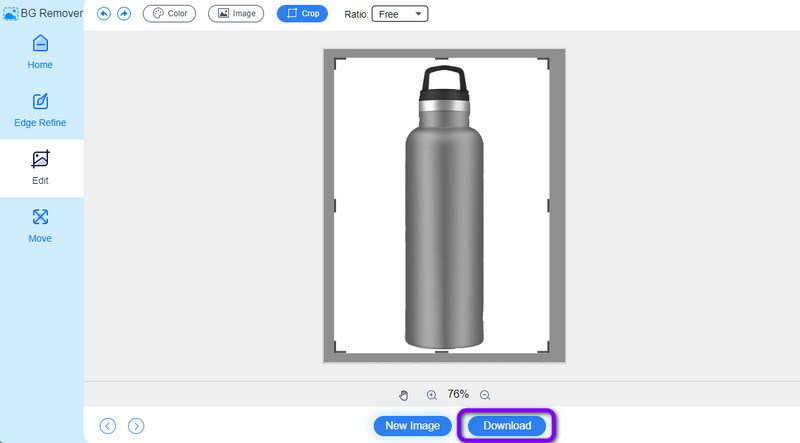Choose the Image background option
This screenshot has height=443, width=800.
[x=236, y=14]
